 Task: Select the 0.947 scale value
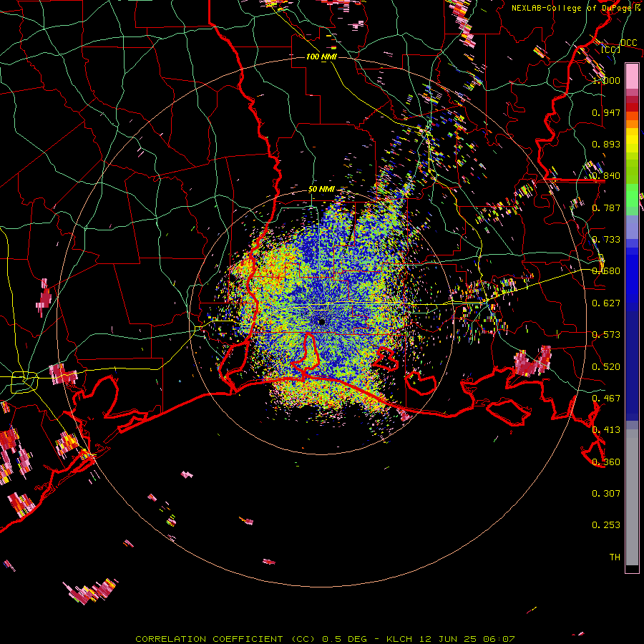coord(606,112)
